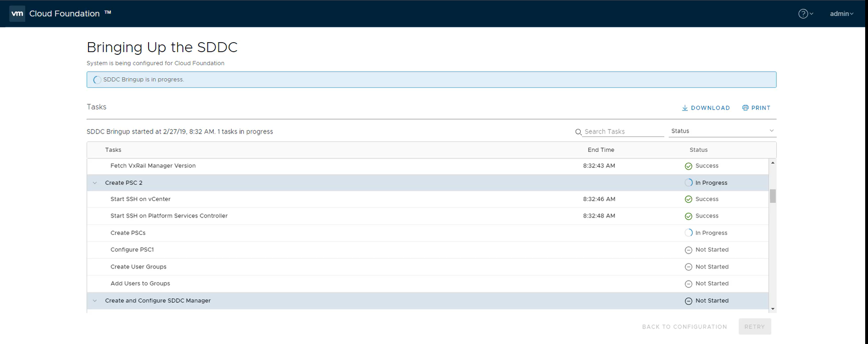Click Not Started icon for Add Users to Groups
Image resolution: width=868 pixels, height=344 pixels.
[688, 284]
